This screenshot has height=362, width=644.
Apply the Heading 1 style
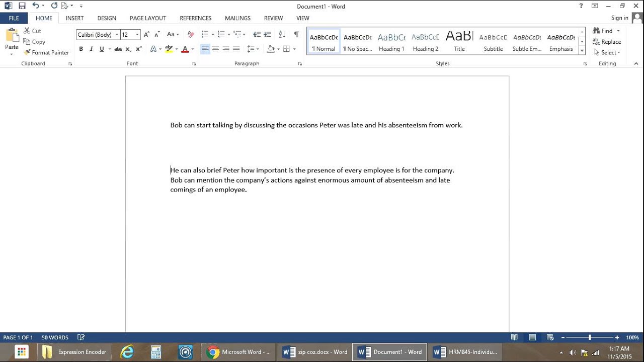click(391, 41)
